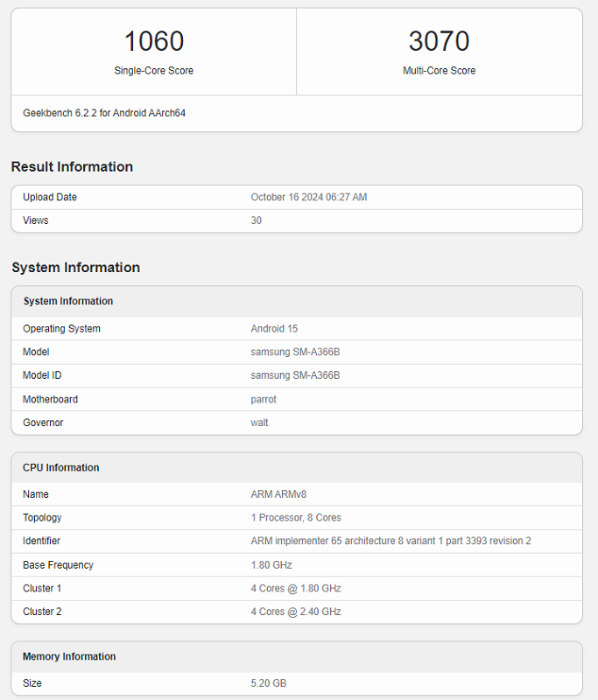
Task: Click the samsung SM-A366B value in Model row
Action: (x=295, y=353)
